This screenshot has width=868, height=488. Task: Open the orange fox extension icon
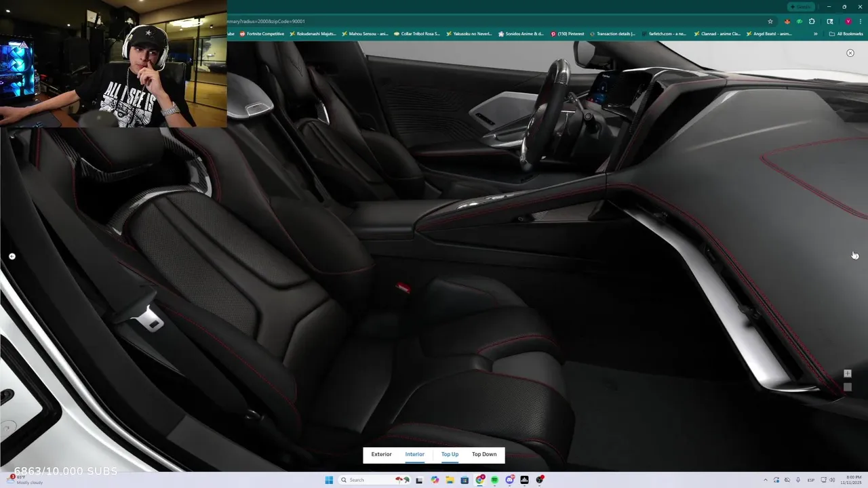click(787, 21)
